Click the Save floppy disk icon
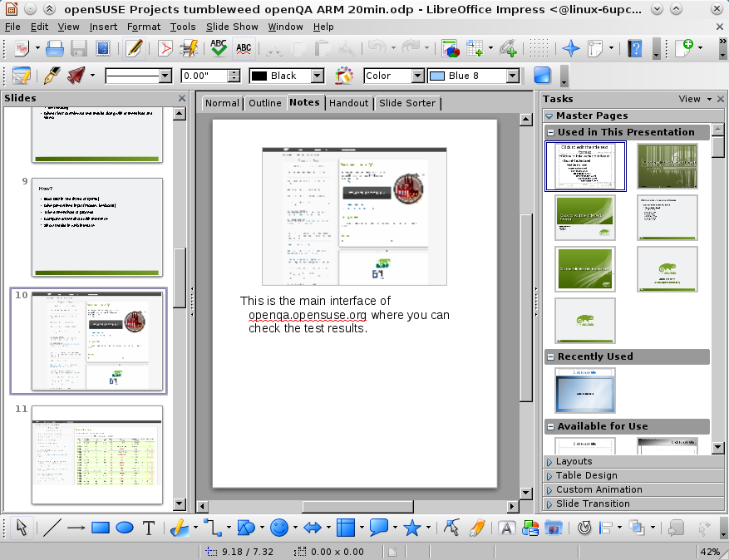The height and width of the screenshot is (560, 729). click(79, 48)
